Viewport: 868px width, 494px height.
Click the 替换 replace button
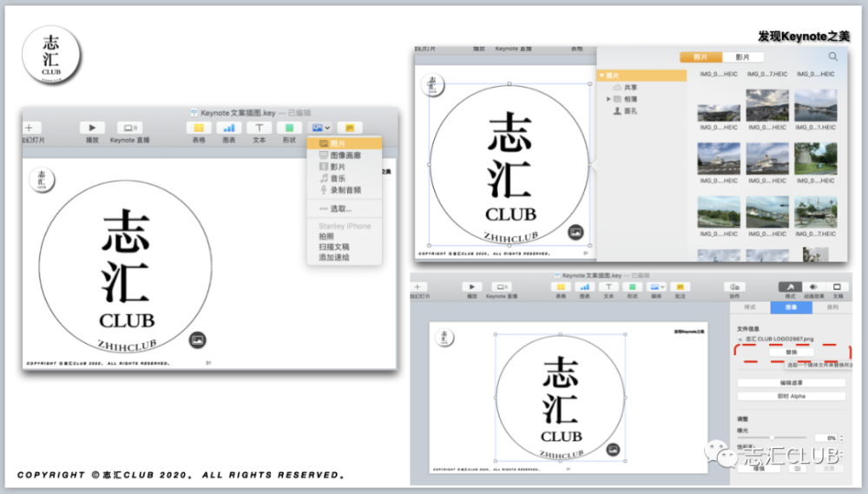point(792,352)
